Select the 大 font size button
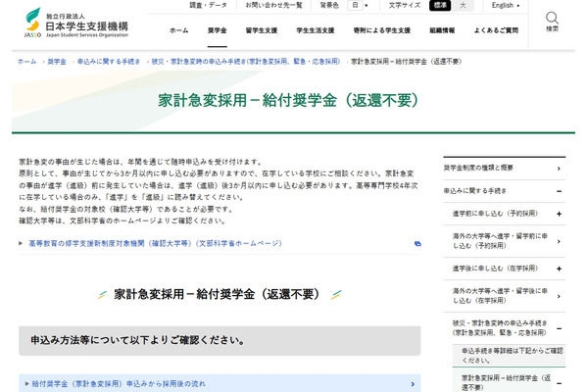 463,5
